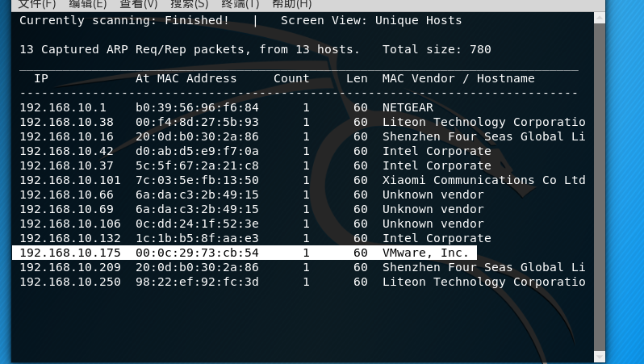
Task: Click MAC address 5c:5f:67:2a:21:c8
Action: (x=197, y=165)
